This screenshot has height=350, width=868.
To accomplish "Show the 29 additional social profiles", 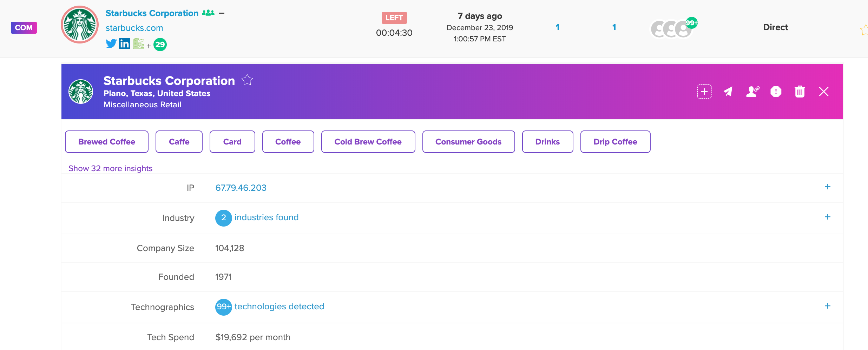I will pyautogui.click(x=160, y=45).
